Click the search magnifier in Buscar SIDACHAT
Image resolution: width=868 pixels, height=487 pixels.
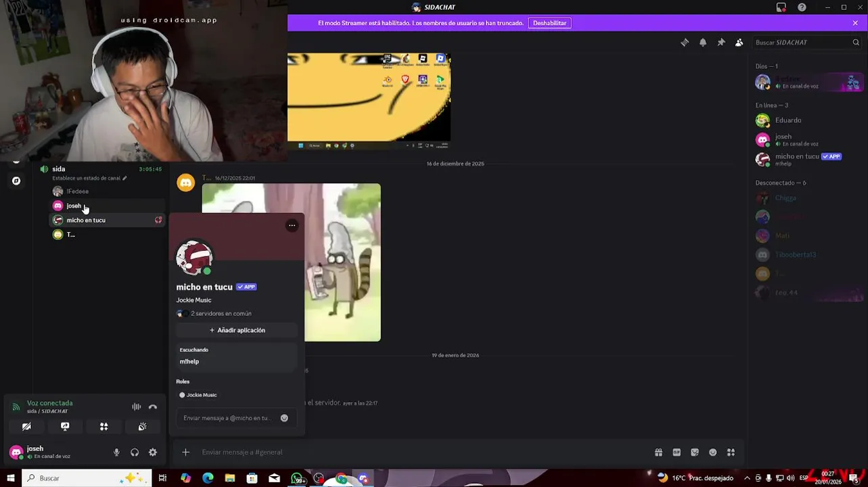click(x=856, y=42)
